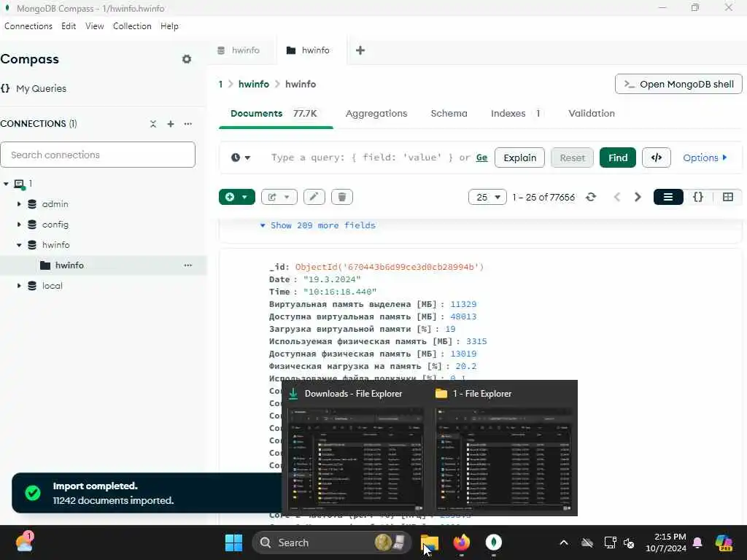Screen dimensions: 747x560
Task: Expand the config database
Action: pyautogui.click(x=19, y=225)
